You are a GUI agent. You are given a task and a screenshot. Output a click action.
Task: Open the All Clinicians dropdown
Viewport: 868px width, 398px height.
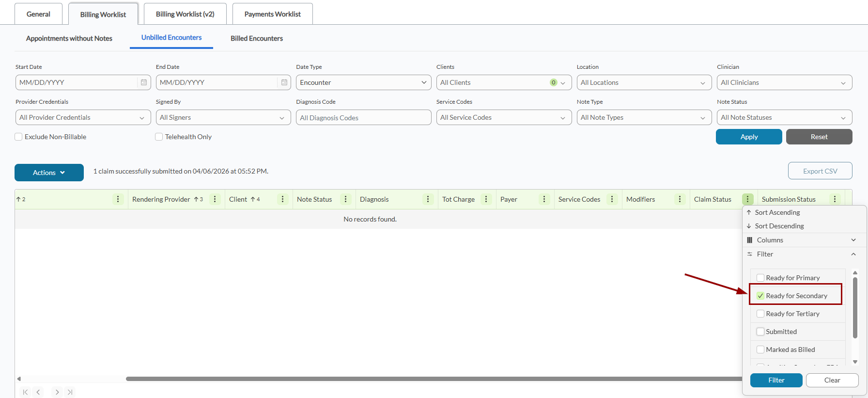[x=784, y=82]
